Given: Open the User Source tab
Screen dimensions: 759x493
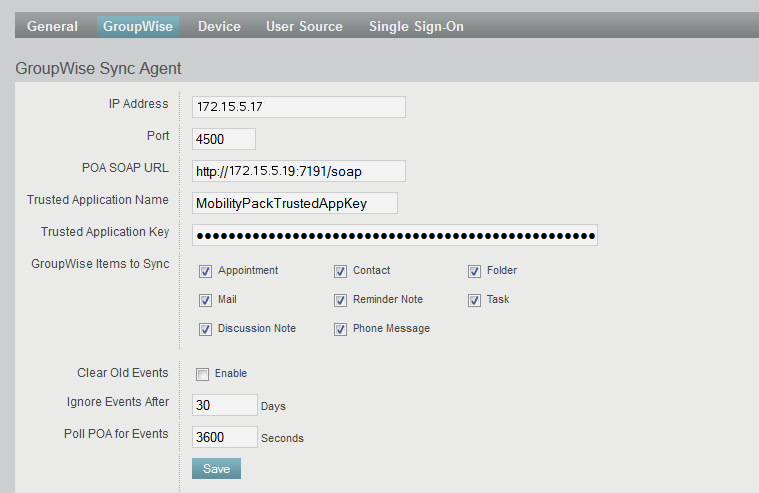Looking at the screenshot, I should [304, 26].
